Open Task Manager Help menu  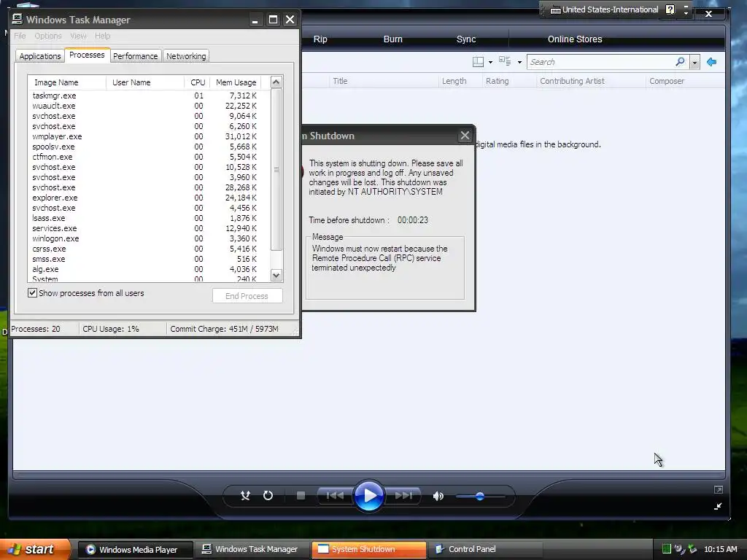[102, 36]
